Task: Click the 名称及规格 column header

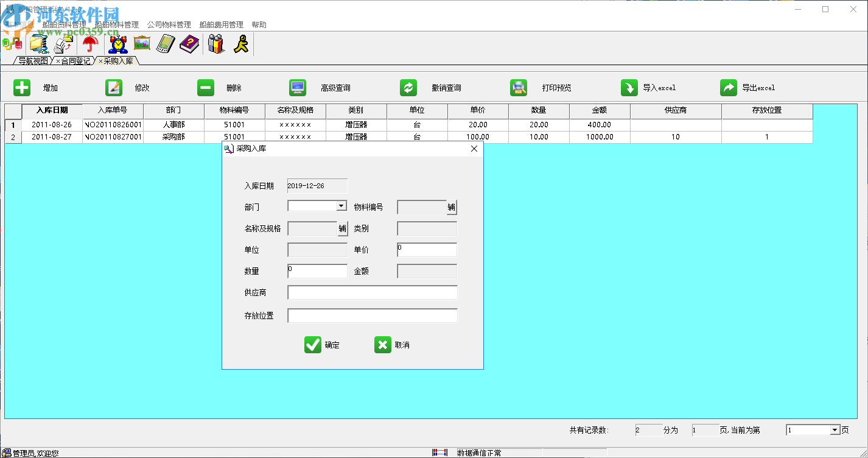Action: [x=296, y=111]
